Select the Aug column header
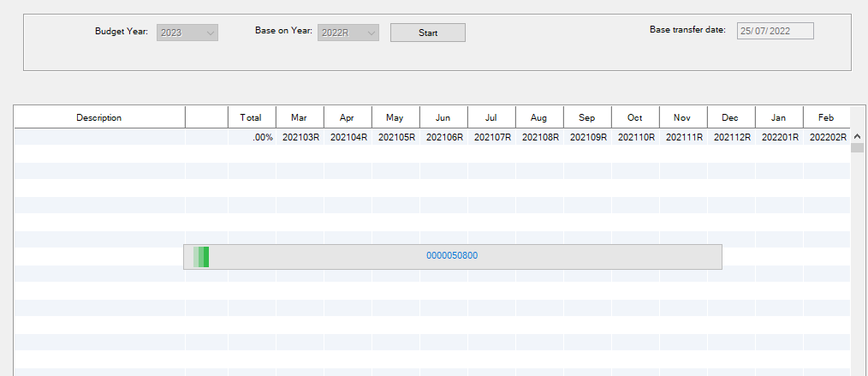 pos(539,117)
